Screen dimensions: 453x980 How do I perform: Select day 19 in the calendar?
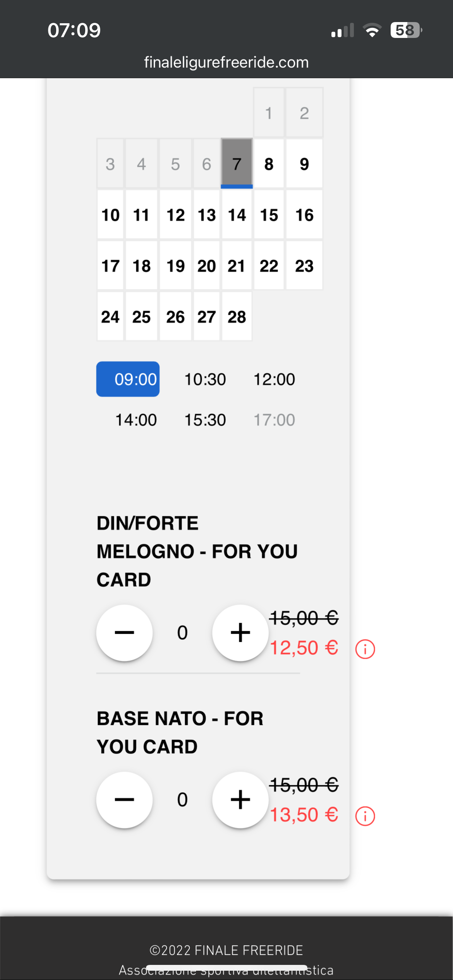click(x=175, y=266)
